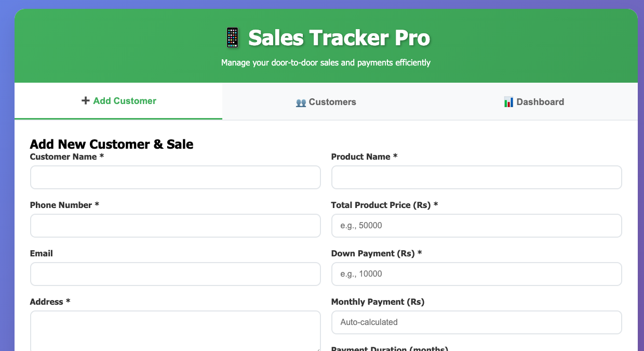Select the Product Name text box
Screen dimensions: 644x351
pyautogui.click(x=476, y=177)
